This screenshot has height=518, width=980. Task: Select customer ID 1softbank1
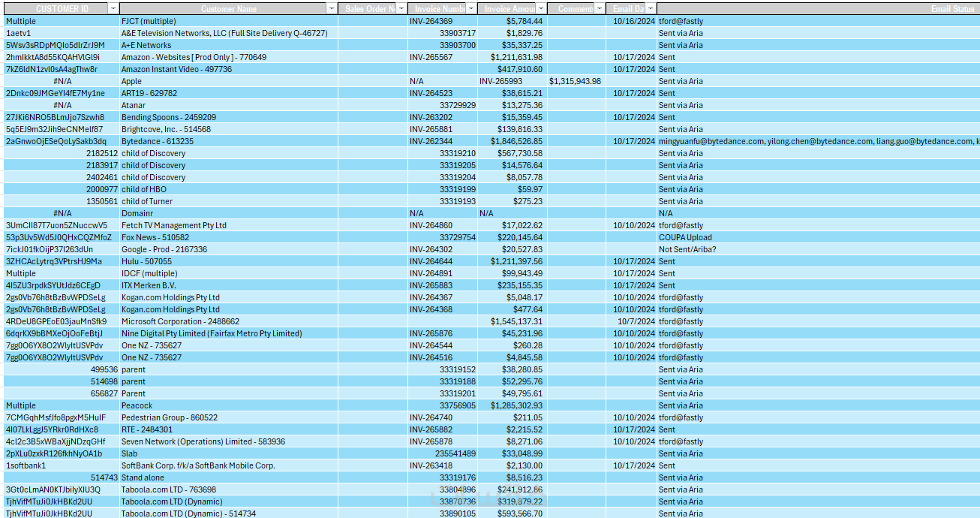(x=62, y=465)
